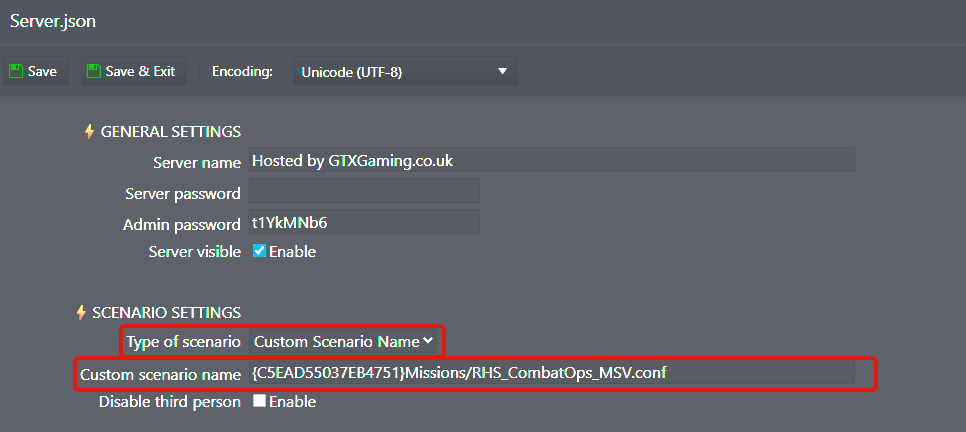Click into the Custom scenario name field
This screenshot has width=966, height=432.
pyautogui.click(x=552, y=372)
